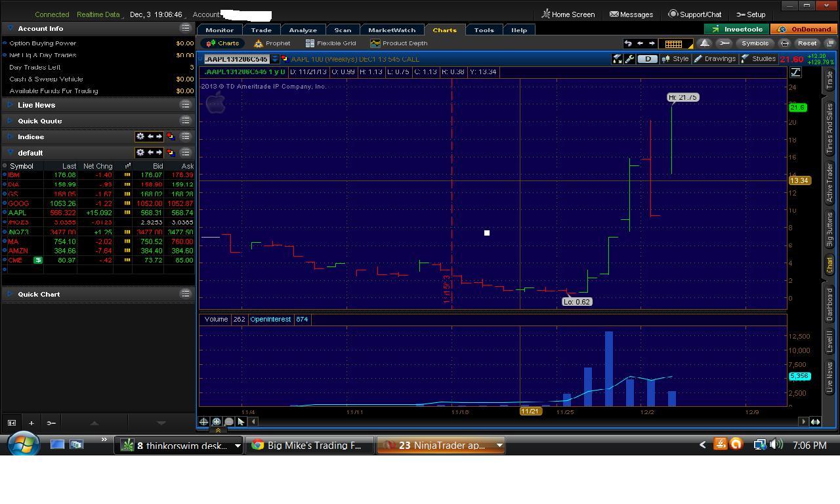
Task: Click the chart symbol input field
Action: 237,59
